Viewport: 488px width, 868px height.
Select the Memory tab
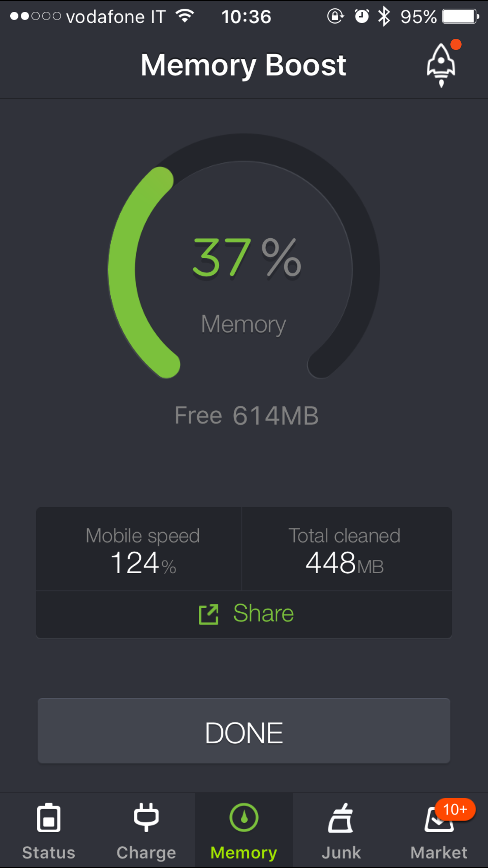pos(244,831)
